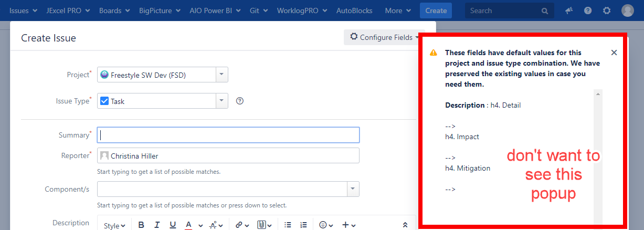Create a numbered list
Screen dimensions: 644x230
[303, 225]
